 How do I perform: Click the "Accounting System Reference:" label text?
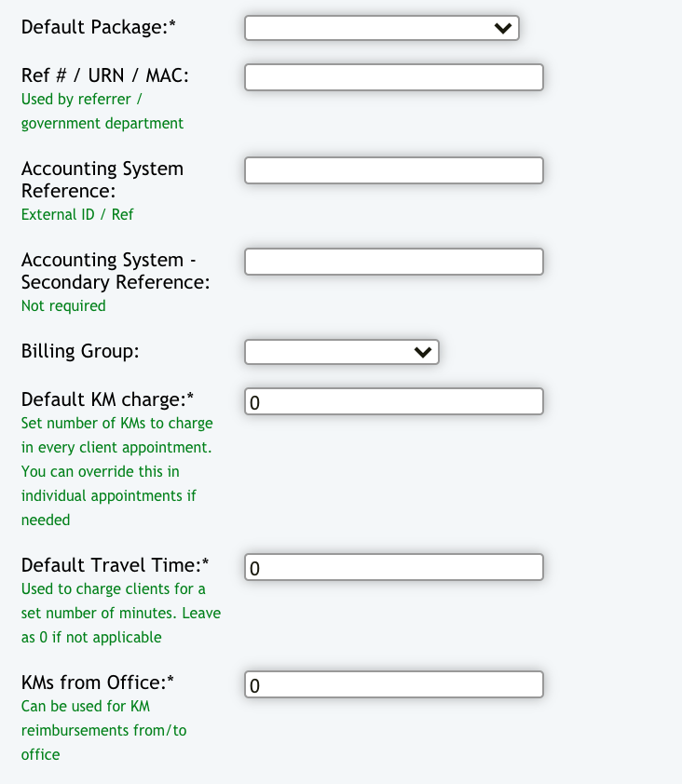pos(102,180)
